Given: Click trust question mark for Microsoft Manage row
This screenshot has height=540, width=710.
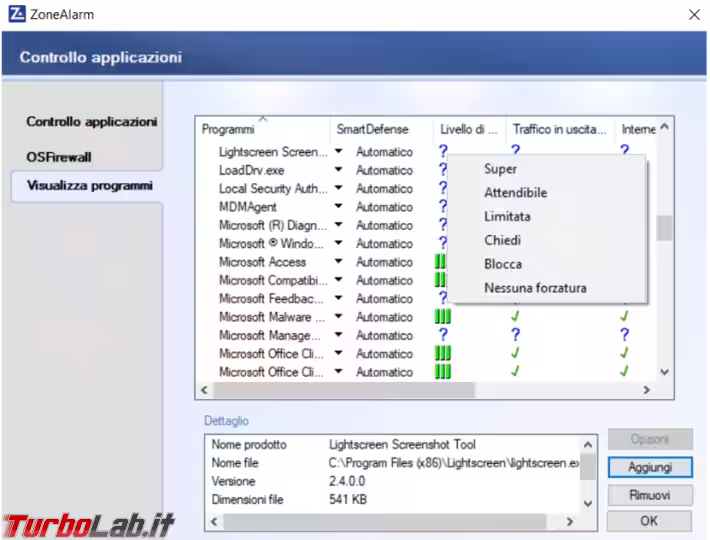Looking at the screenshot, I should (x=443, y=335).
